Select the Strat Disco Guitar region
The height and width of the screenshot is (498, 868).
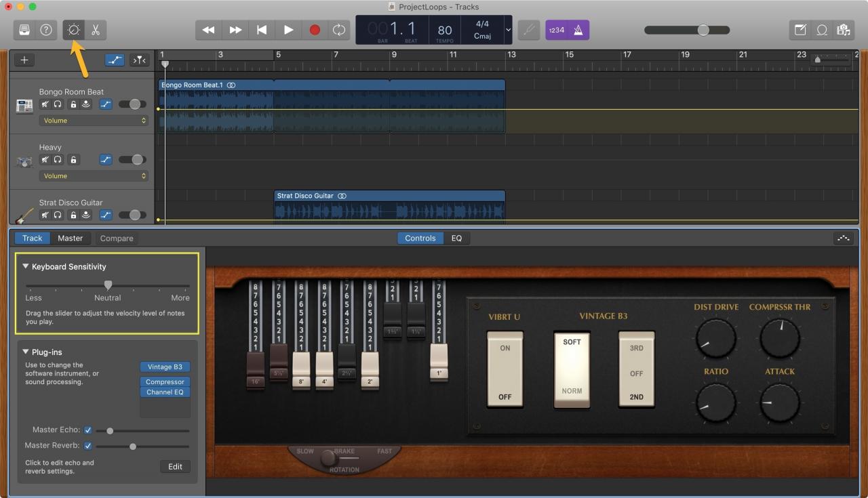point(389,207)
